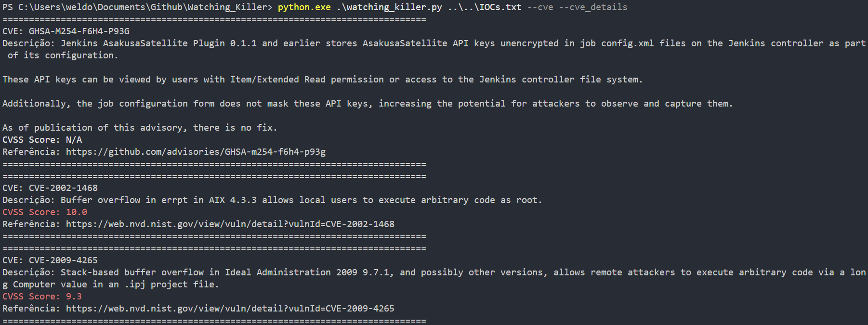Click the Stack-based buffer overflow description text
This screenshot has width=868, height=325.
point(434,278)
